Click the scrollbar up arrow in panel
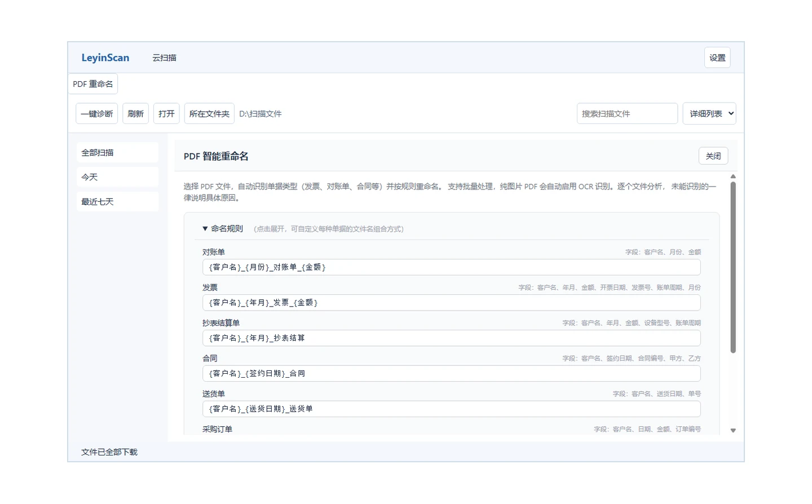Viewport: 812px width, 504px height. [x=733, y=176]
